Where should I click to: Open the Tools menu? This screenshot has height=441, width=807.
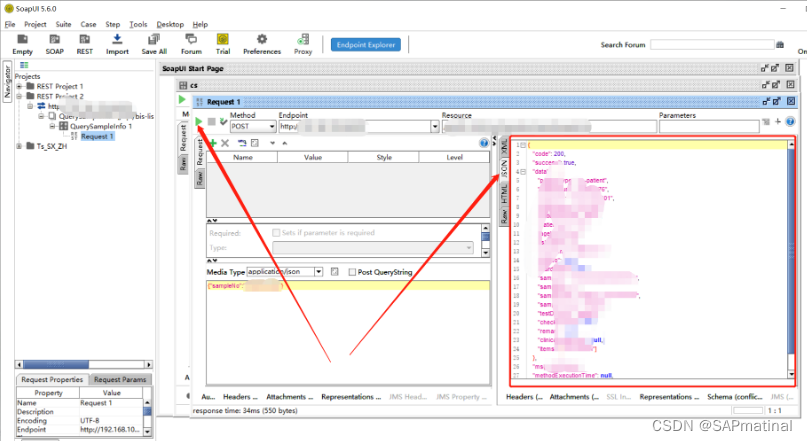(138, 24)
